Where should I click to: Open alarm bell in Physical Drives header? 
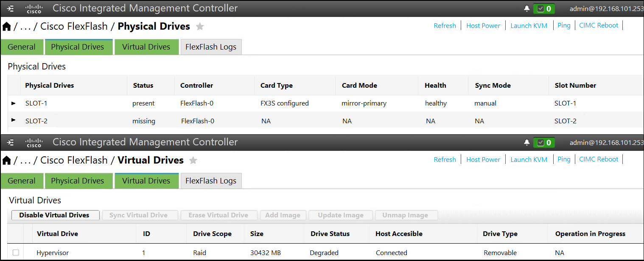click(x=526, y=8)
